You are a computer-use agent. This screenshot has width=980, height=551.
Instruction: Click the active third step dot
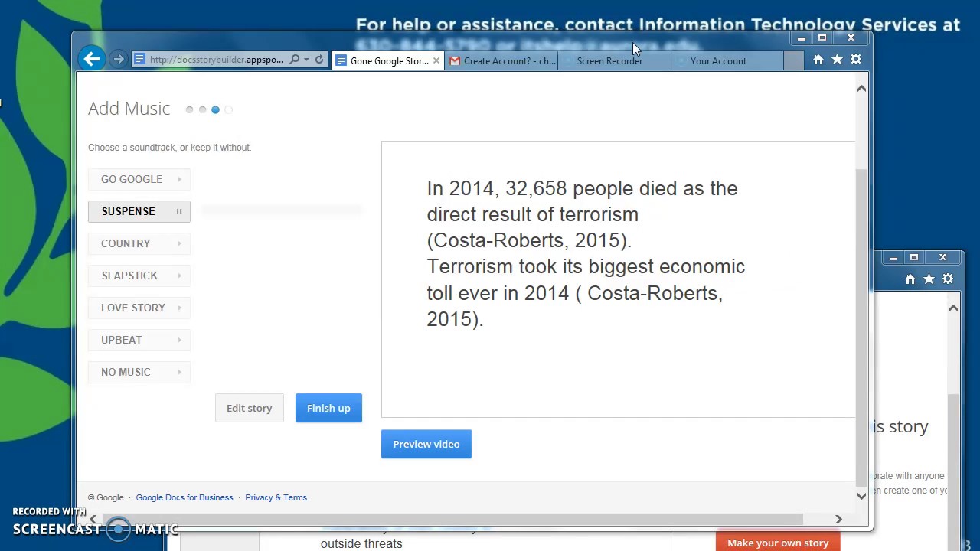pos(215,109)
